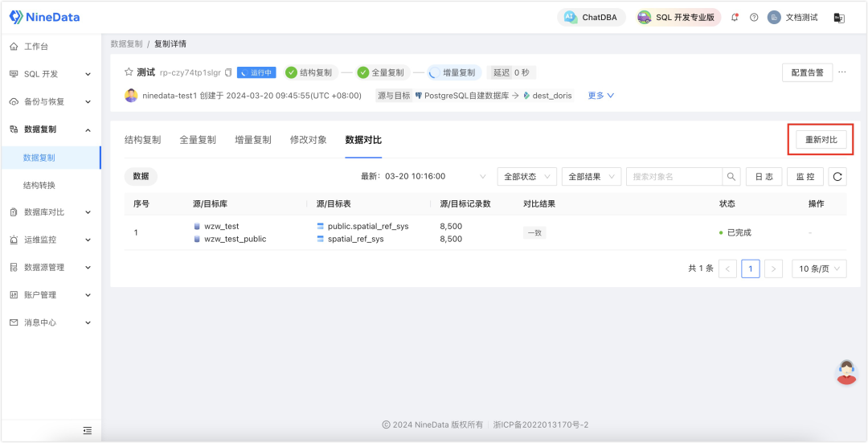
Task: Switch to the 全量复制 tab
Action: [x=198, y=140]
